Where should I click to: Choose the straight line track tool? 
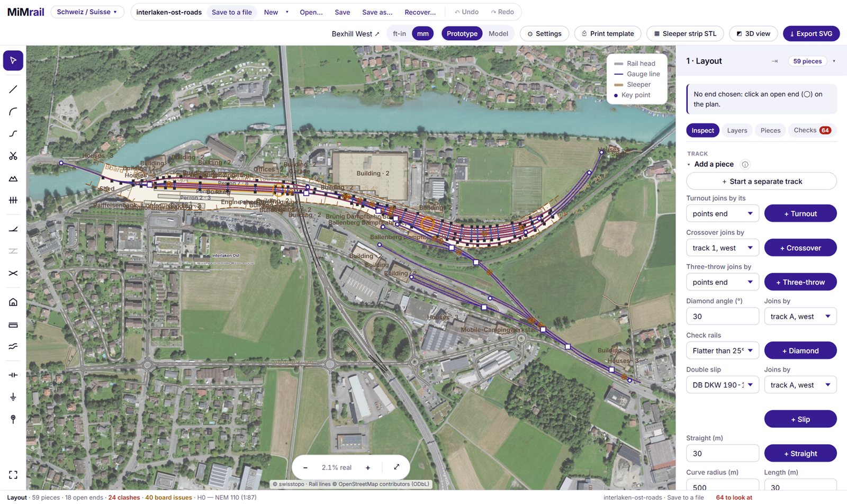(x=13, y=89)
